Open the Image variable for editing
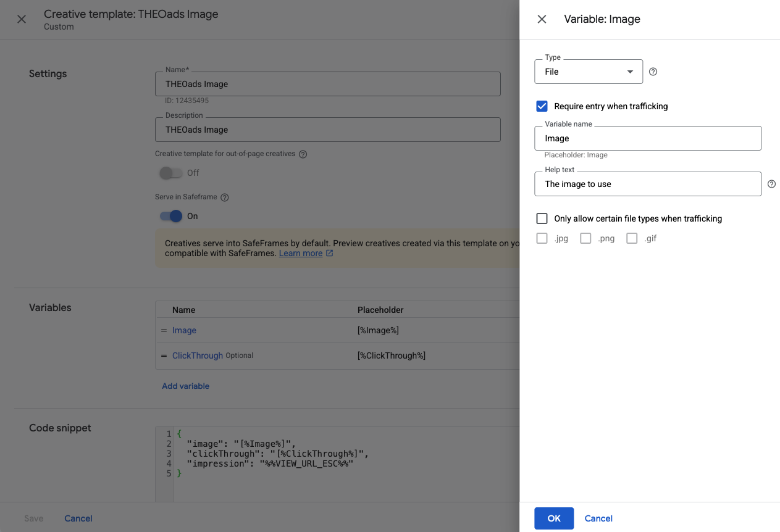The width and height of the screenshot is (780, 532). click(x=184, y=330)
